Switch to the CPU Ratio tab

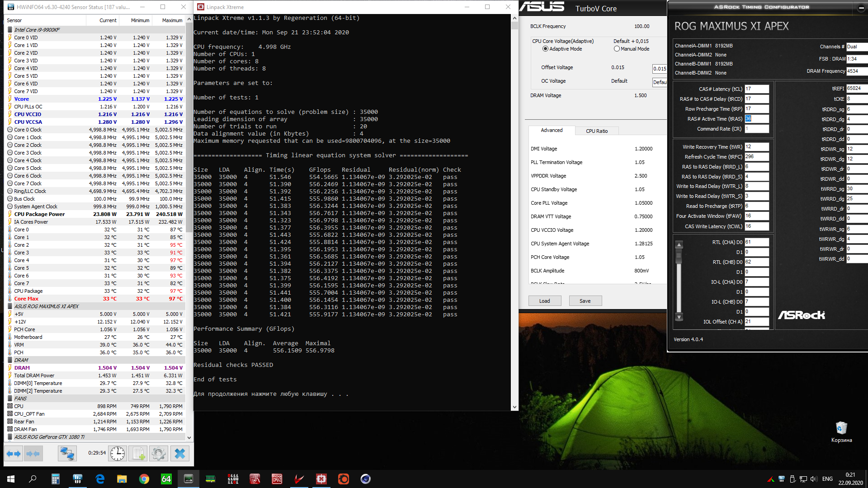pyautogui.click(x=596, y=131)
